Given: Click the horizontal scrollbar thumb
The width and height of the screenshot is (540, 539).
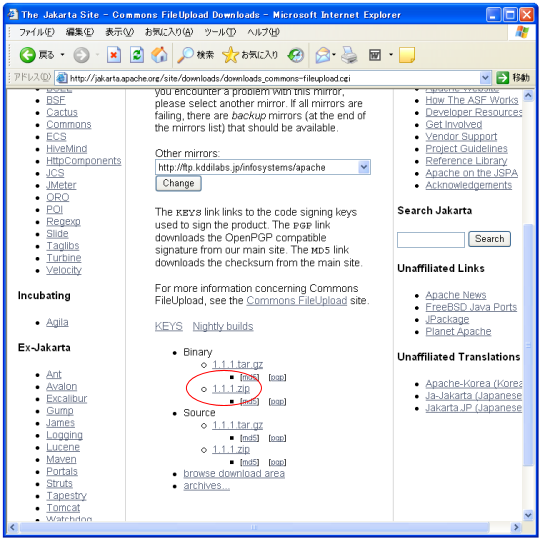Looking at the screenshot, I should tap(255, 527).
